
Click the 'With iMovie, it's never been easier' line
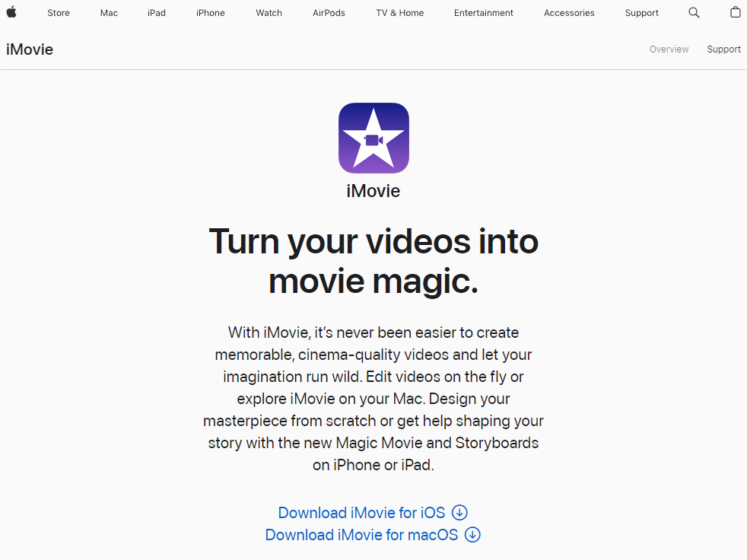pyautogui.click(x=373, y=332)
